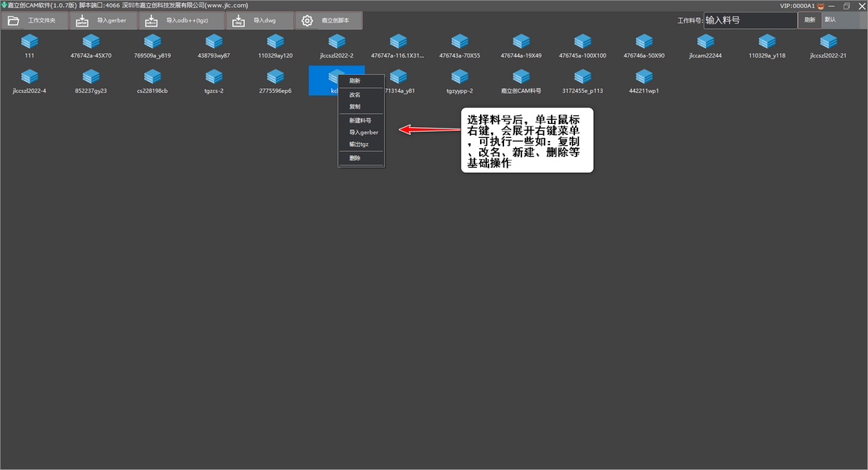Select job icon jlccszl2022-2

[x=337, y=47]
